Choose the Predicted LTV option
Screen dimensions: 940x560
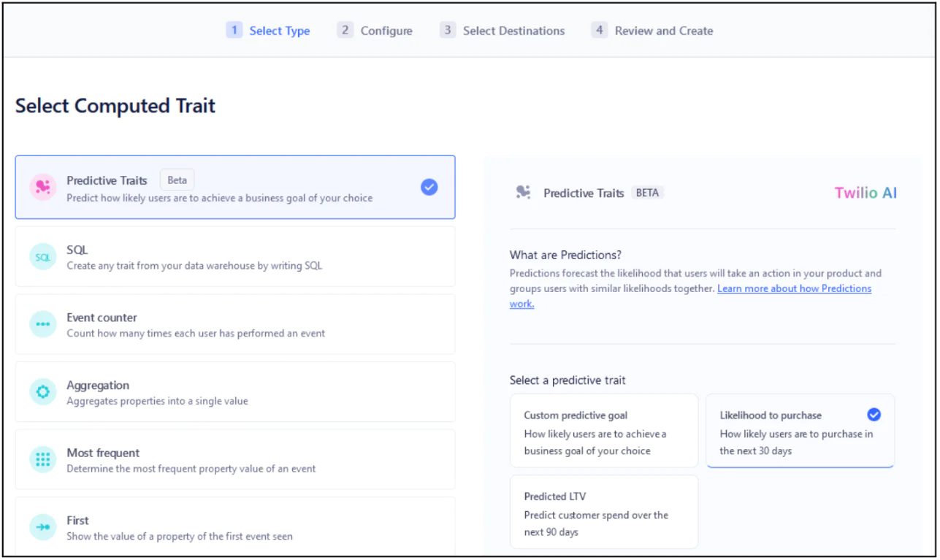(604, 513)
